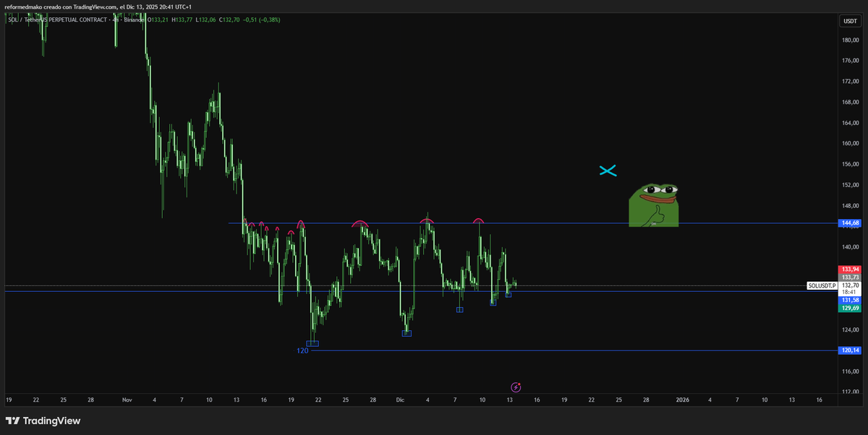This screenshot has height=435, width=868.
Task: Click the gray 133,73 price label
Action: [x=849, y=277]
